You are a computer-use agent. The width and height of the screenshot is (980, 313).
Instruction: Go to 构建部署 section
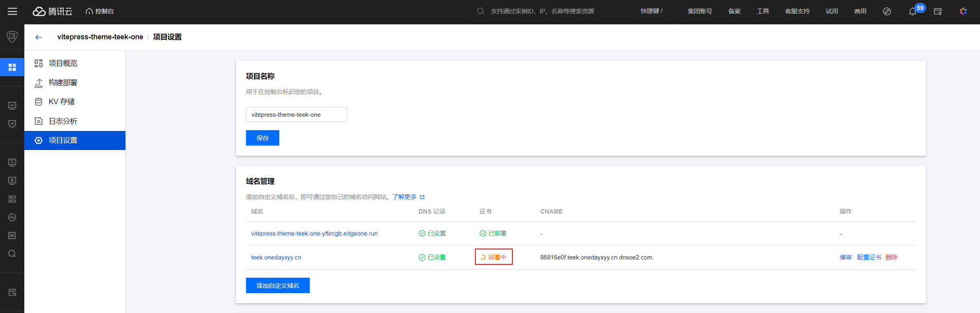point(63,83)
